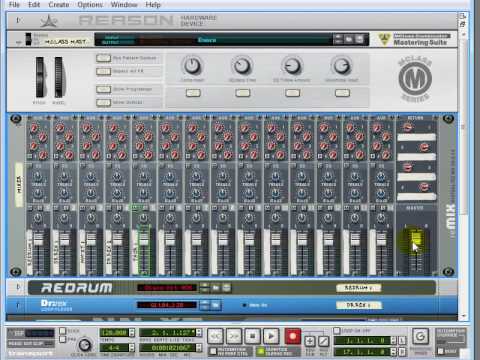Click the Mastering Suite bypass switch

[29, 39]
